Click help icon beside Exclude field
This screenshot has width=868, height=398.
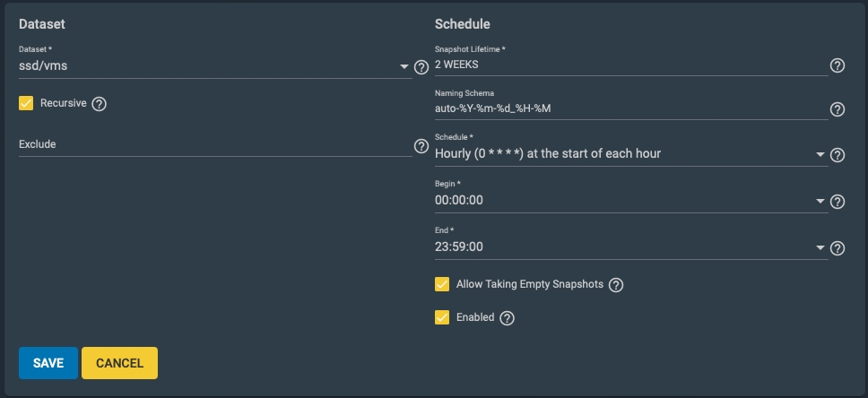coord(421,145)
